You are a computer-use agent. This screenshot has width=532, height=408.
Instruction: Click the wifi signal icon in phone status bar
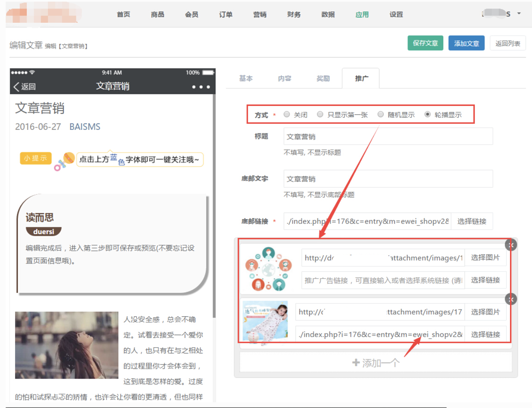[x=32, y=72]
